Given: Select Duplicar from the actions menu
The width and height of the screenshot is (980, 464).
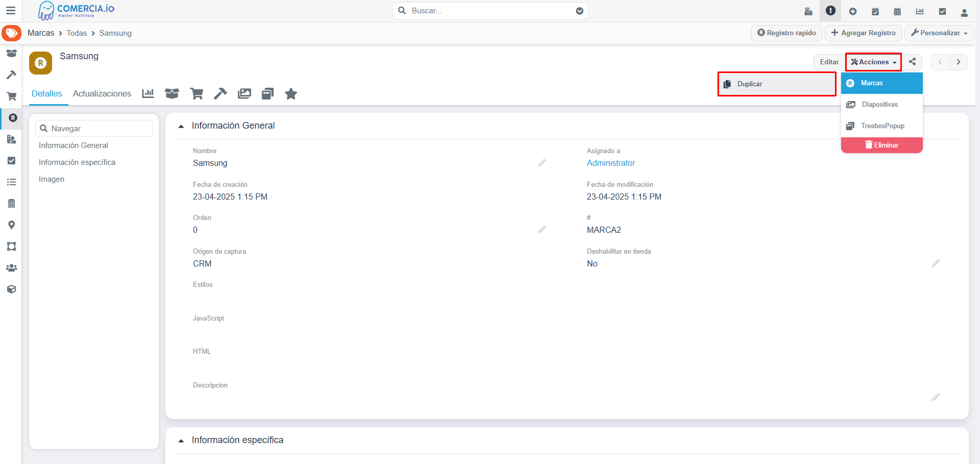Looking at the screenshot, I should pos(777,84).
